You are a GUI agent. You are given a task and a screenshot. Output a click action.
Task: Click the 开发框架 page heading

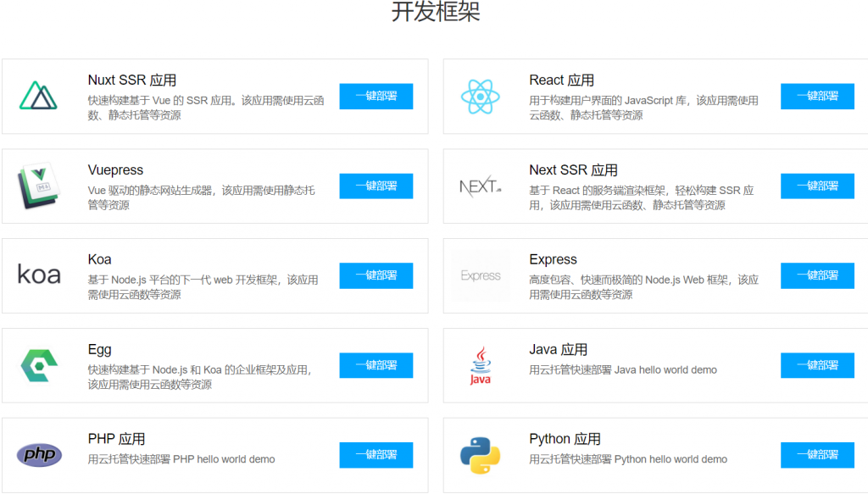click(x=436, y=12)
